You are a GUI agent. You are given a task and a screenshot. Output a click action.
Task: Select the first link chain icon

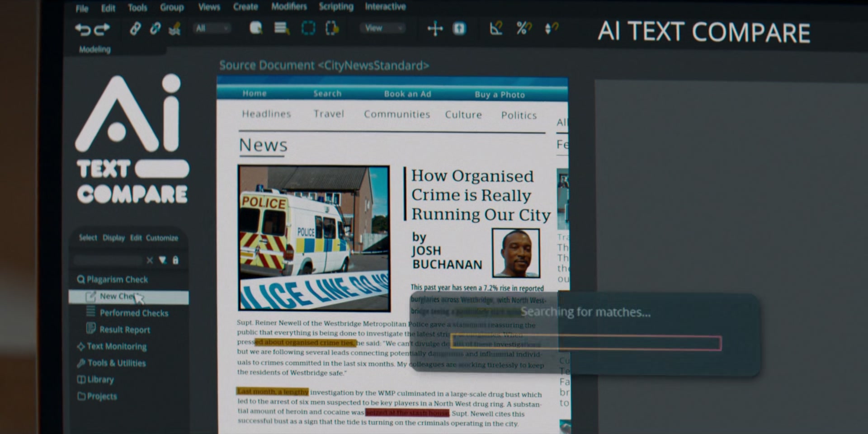(135, 29)
